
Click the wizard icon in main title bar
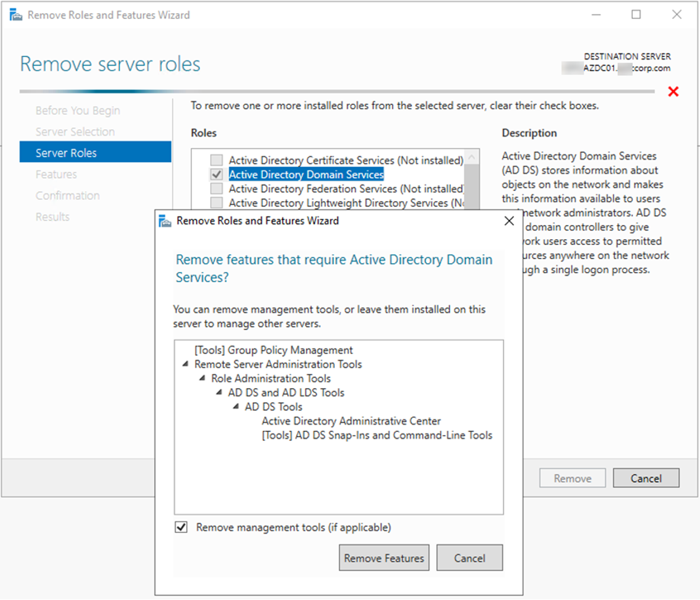point(16,15)
